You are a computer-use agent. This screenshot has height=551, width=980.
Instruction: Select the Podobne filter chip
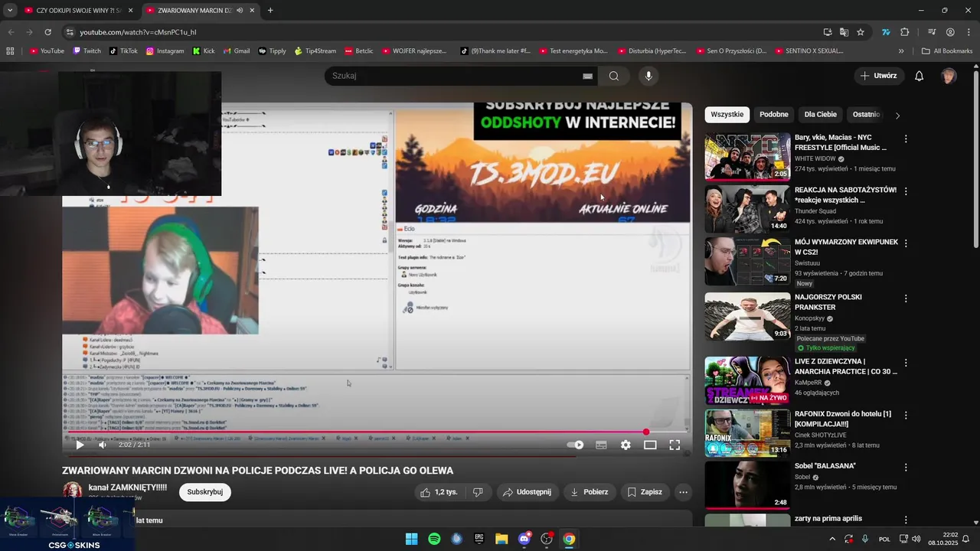(x=774, y=115)
